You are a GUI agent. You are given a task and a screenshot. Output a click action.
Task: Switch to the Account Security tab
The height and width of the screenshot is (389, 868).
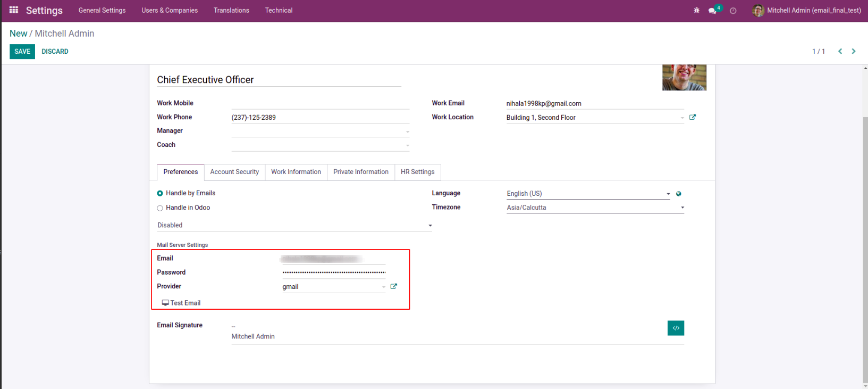click(234, 172)
